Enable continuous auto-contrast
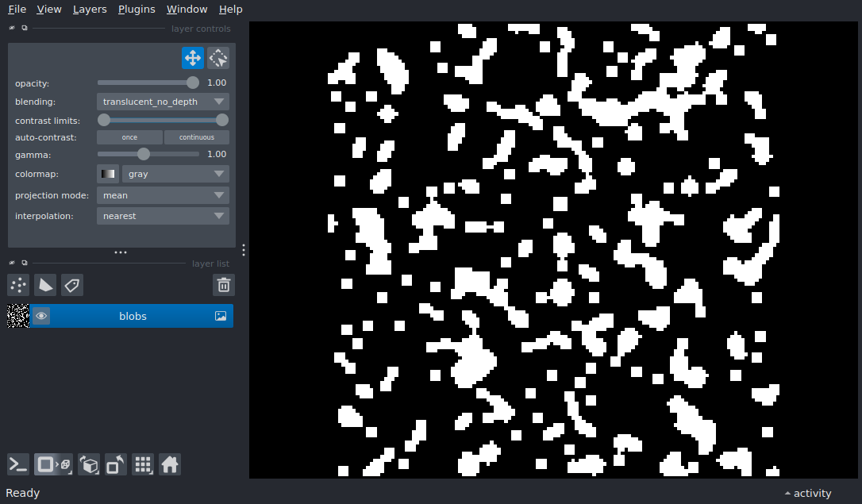 (x=196, y=137)
